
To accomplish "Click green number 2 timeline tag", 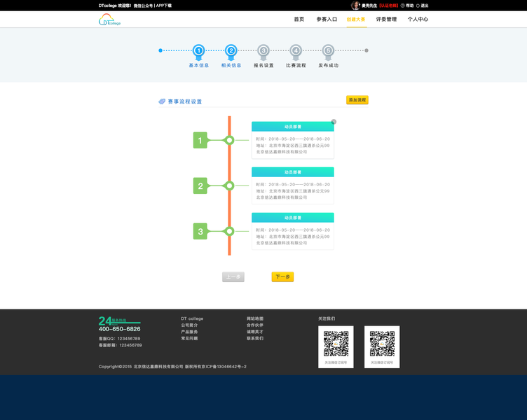I will 200,186.
